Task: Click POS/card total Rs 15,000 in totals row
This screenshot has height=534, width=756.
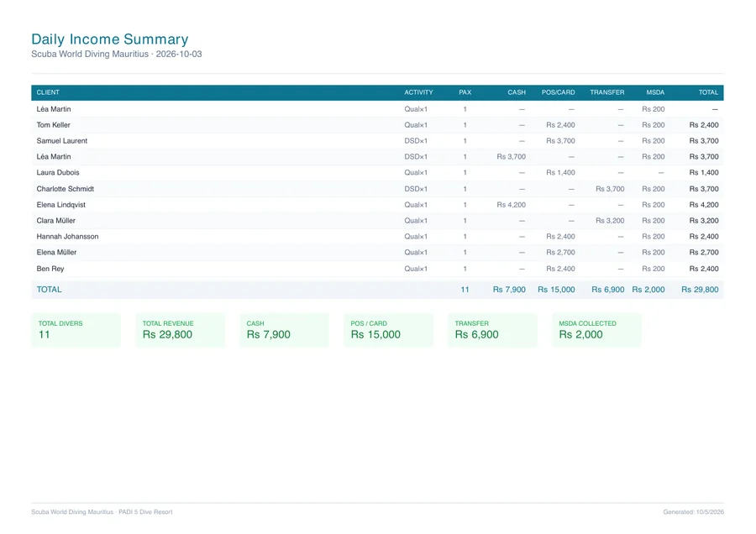Action: click(556, 289)
